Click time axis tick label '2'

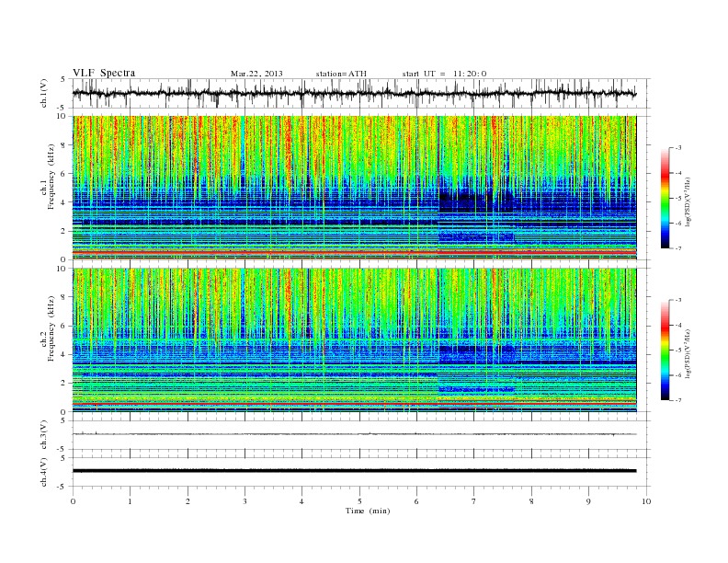click(x=188, y=501)
